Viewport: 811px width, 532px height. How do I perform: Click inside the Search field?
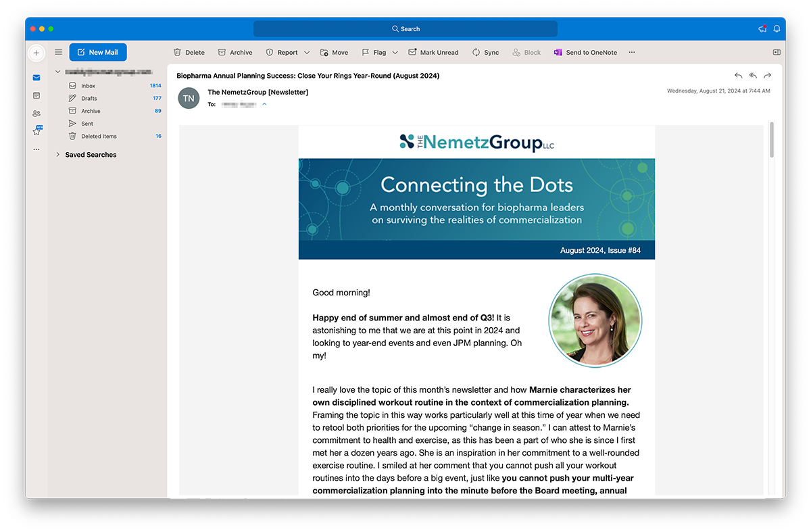pos(405,28)
